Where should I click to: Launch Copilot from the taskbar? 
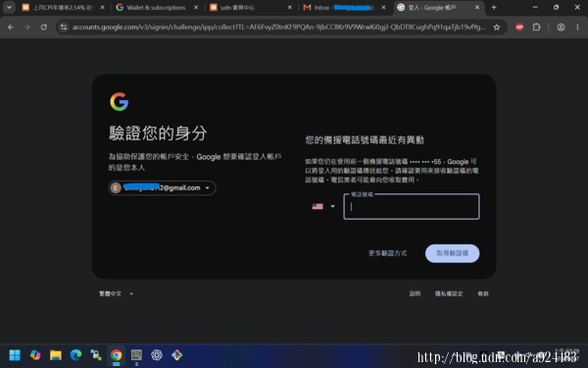(x=35, y=355)
